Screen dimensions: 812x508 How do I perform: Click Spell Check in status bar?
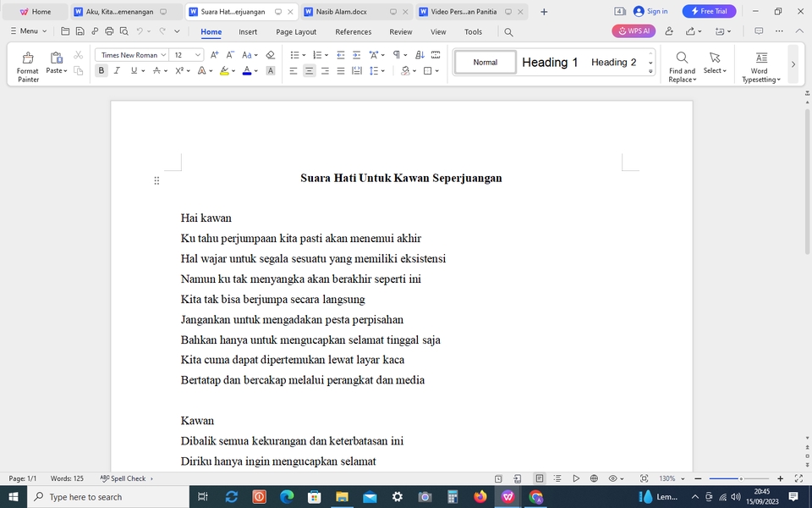[x=123, y=478]
